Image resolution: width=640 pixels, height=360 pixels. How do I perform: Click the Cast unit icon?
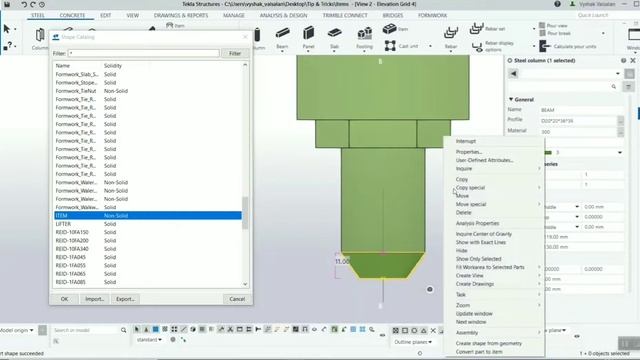coord(390,46)
